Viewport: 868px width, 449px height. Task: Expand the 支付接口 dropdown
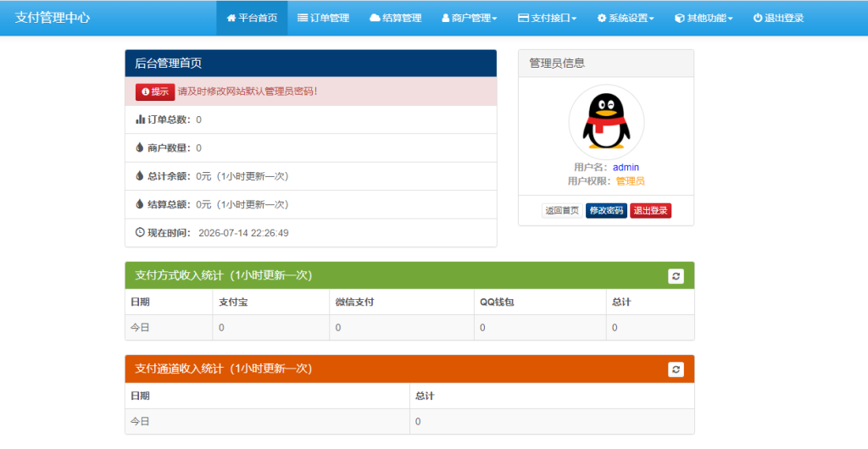tap(547, 18)
